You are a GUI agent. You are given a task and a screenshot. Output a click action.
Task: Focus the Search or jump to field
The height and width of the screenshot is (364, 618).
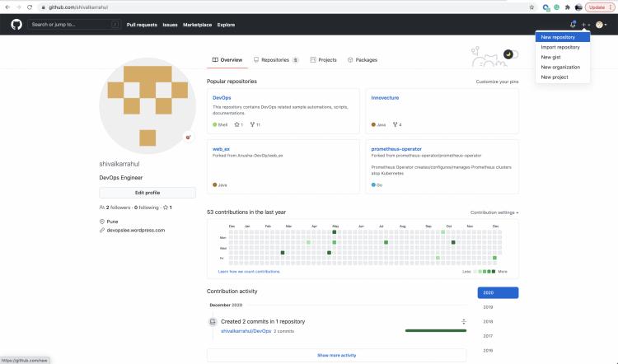[70, 25]
